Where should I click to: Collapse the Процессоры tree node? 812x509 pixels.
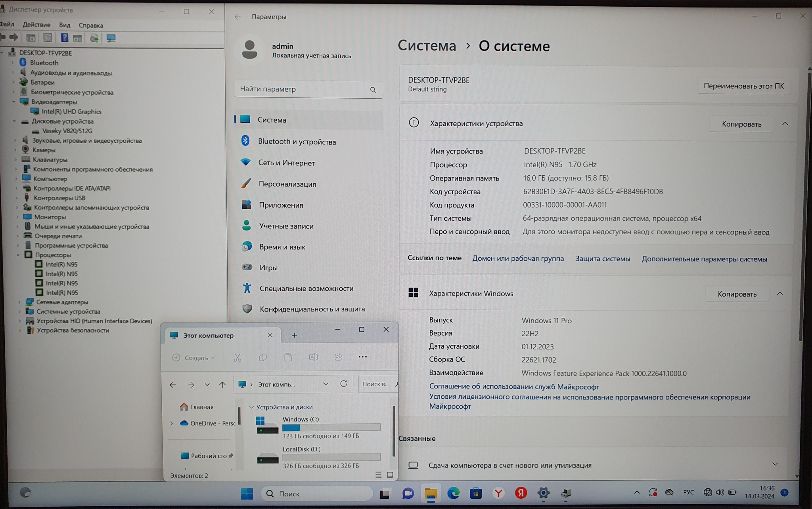pos(18,255)
